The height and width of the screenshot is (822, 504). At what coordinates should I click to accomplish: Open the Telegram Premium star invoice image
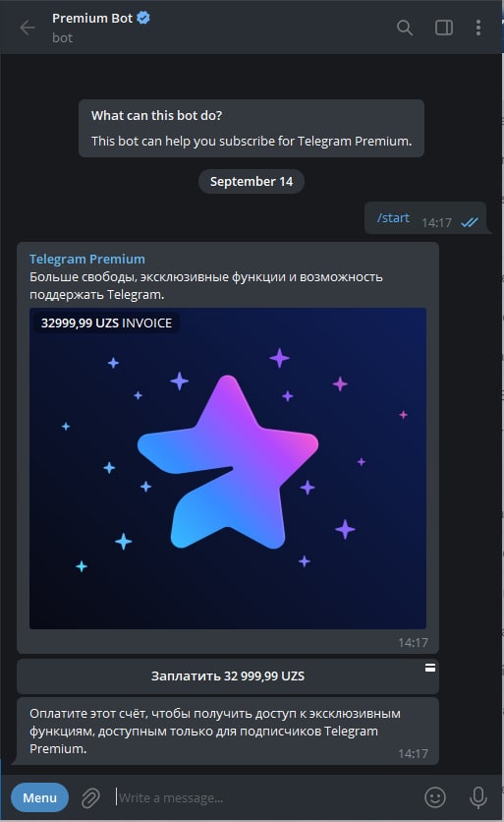228,468
